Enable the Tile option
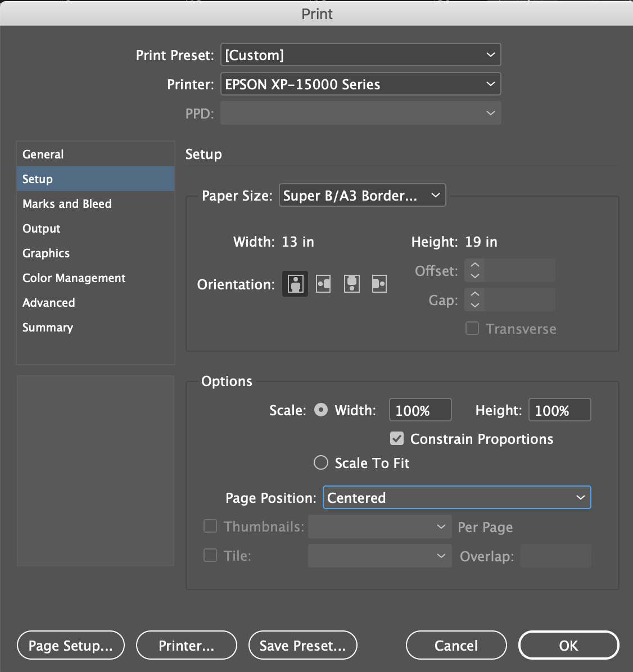633x672 pixels. click(210, 555)
